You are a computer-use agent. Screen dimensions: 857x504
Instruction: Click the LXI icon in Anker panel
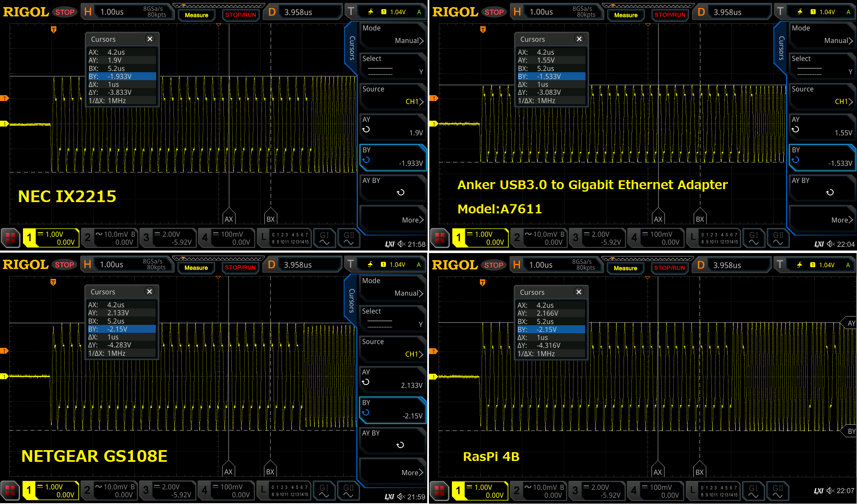(x=819, y=244)
